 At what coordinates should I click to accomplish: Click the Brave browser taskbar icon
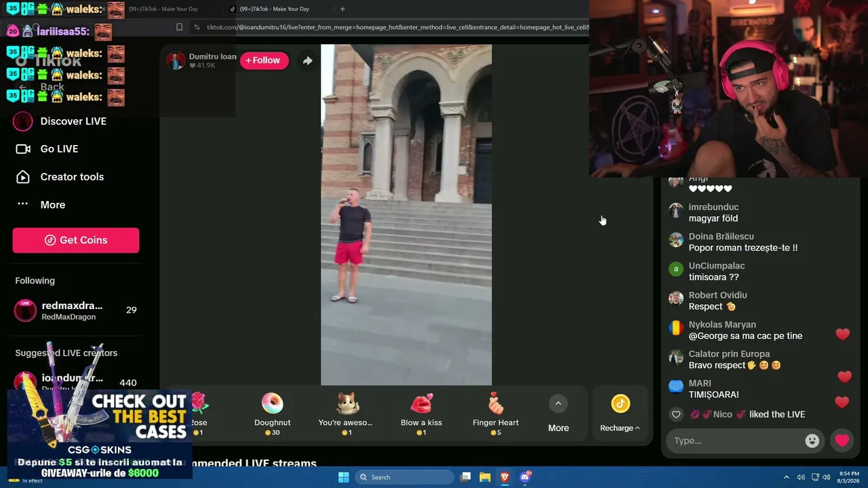click(x=505, y=477)
